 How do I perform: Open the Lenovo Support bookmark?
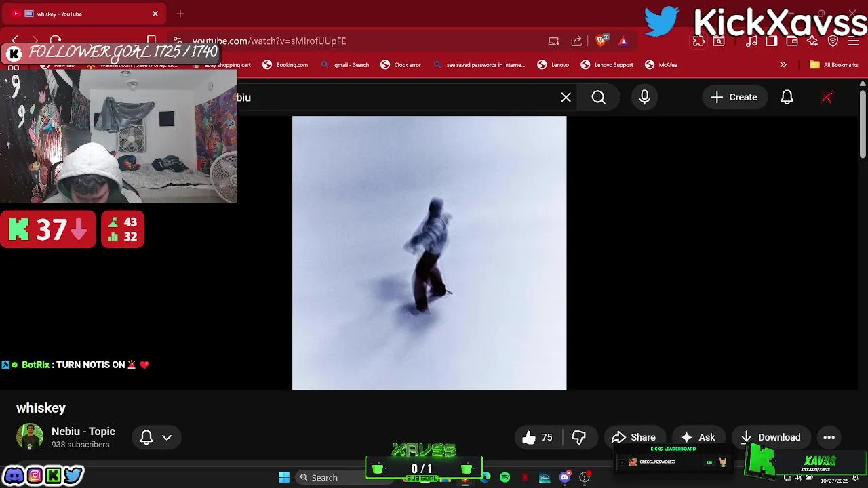607,65
